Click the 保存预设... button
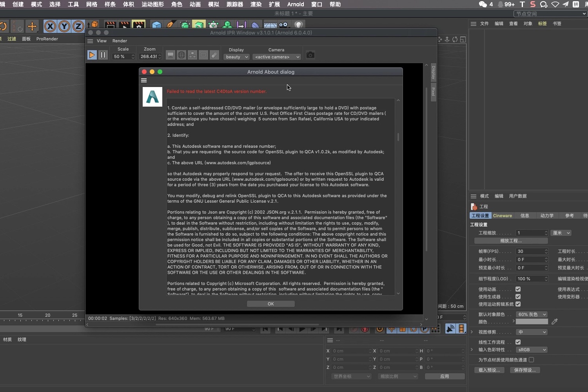588x392 pixels. pyautogui.click(x=525, y=370)
